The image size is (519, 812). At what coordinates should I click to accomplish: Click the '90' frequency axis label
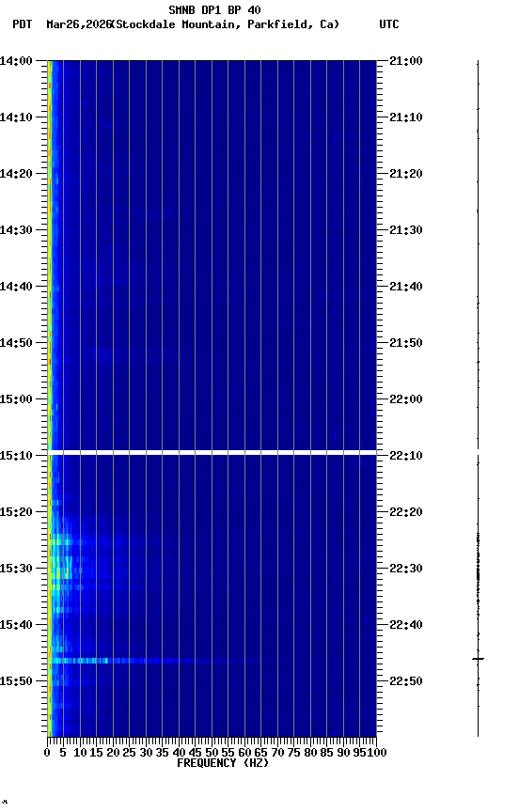343,753
